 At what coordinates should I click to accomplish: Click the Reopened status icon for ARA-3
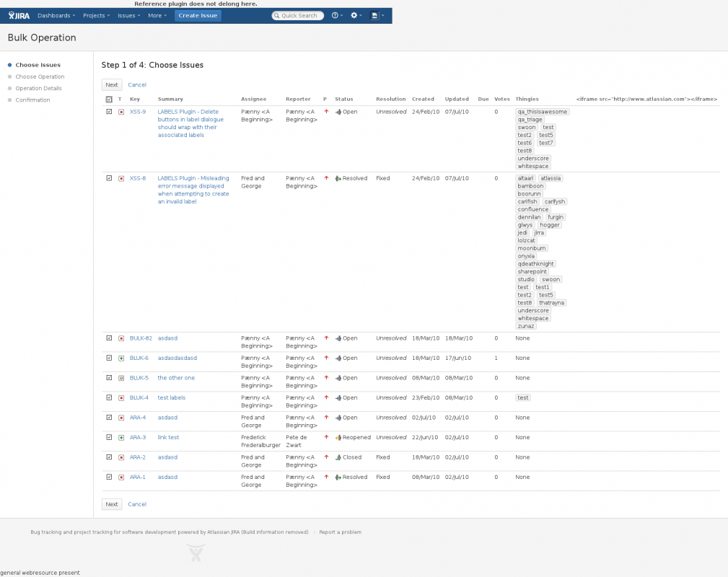[338, 438]
